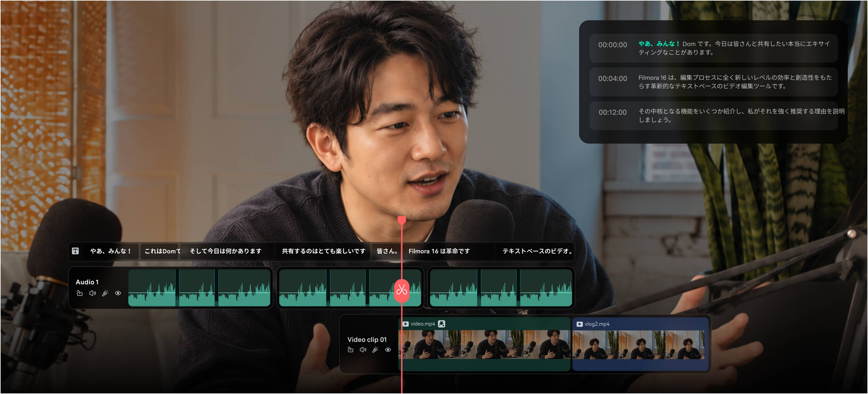Click the video.mp4 file name
The width and height of the screenshot is (868, 394).
423,324
